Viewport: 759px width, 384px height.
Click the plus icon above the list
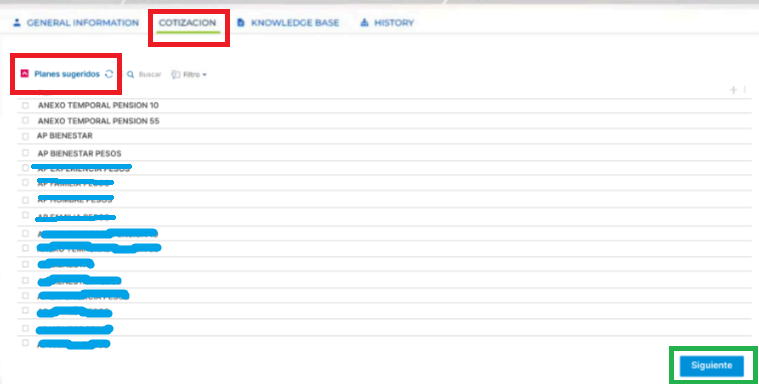point(733,90)
